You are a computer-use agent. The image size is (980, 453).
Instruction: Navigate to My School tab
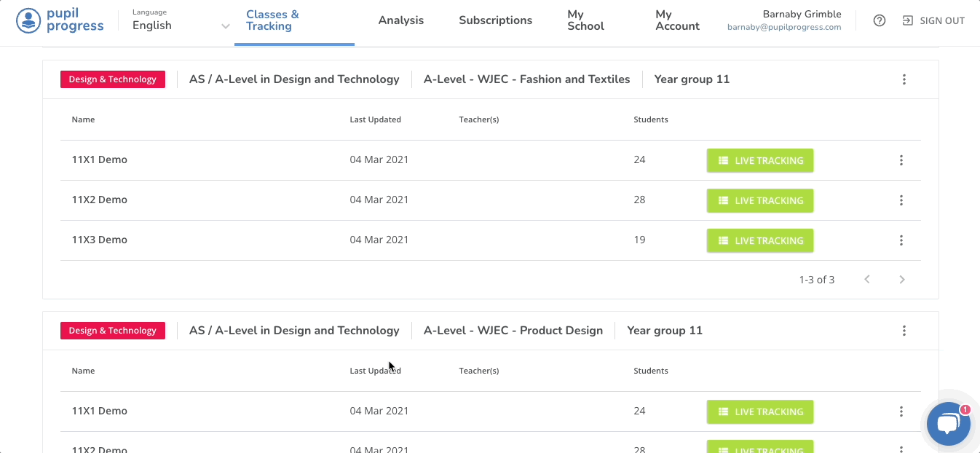(585, 20)
